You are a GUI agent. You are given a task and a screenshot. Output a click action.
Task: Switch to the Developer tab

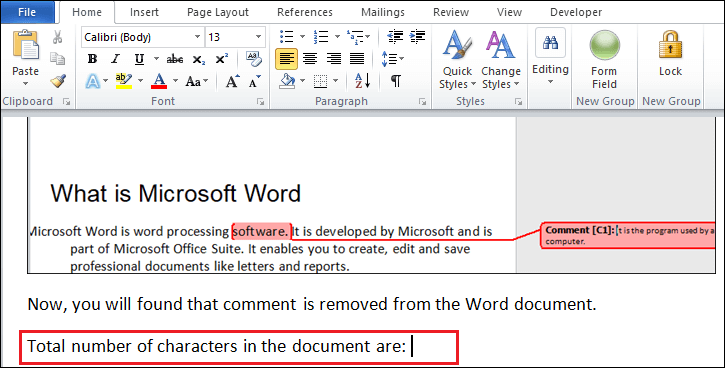[x=576, y=12]
